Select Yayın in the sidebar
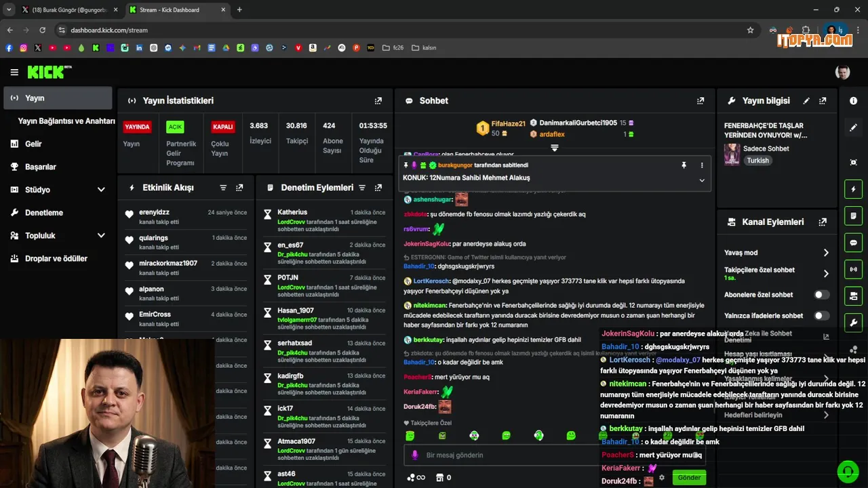The image size is (868, 488). tap(57, 98)
